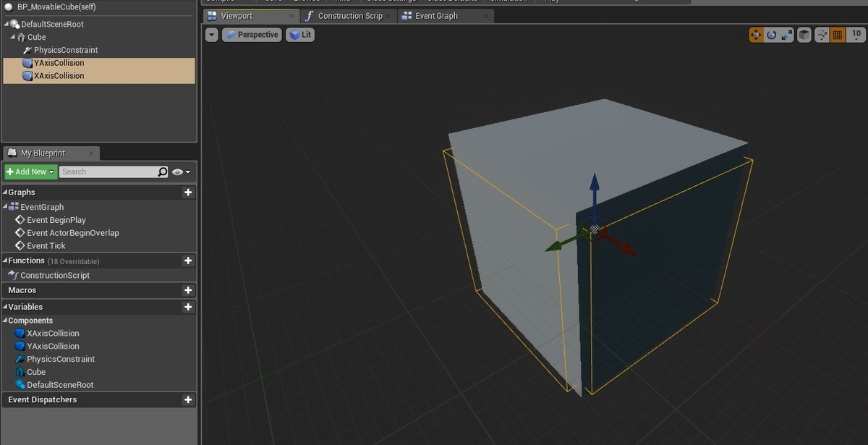Select Event BeginPlay in the graph list
Viewport: 868px width, 445px height.
(56, 220)
